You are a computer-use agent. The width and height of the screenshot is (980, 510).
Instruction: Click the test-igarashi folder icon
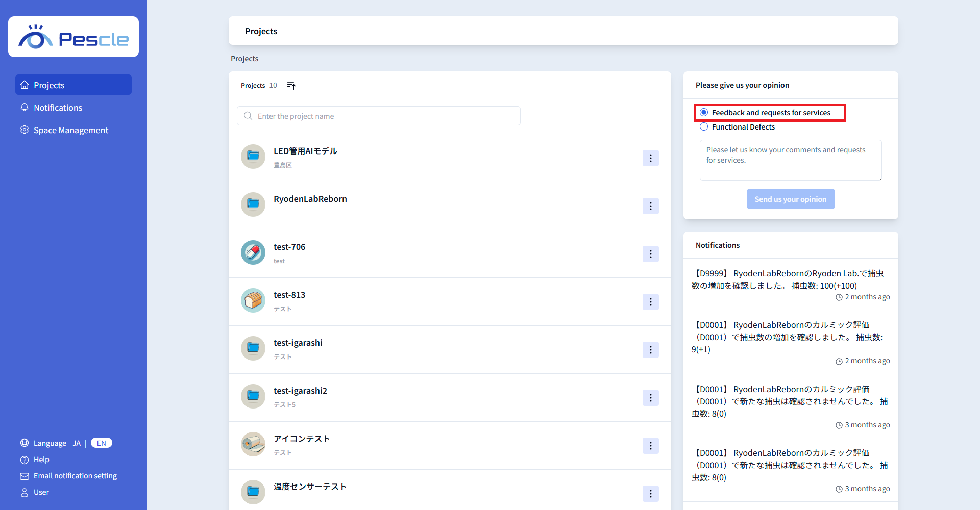click(x=253, y=348)
